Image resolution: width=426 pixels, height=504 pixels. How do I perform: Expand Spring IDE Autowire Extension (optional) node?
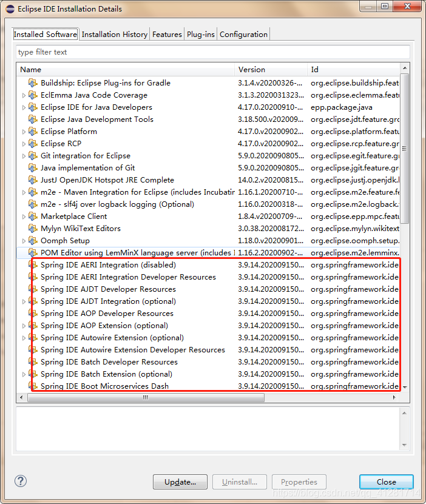click(x=24, y=338)
